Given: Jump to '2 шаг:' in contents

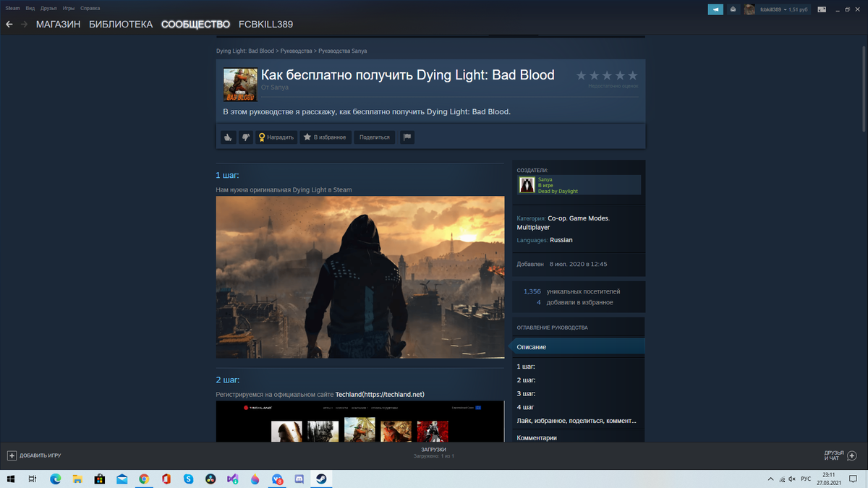Looking at the screenshot, I should [526, 380].
